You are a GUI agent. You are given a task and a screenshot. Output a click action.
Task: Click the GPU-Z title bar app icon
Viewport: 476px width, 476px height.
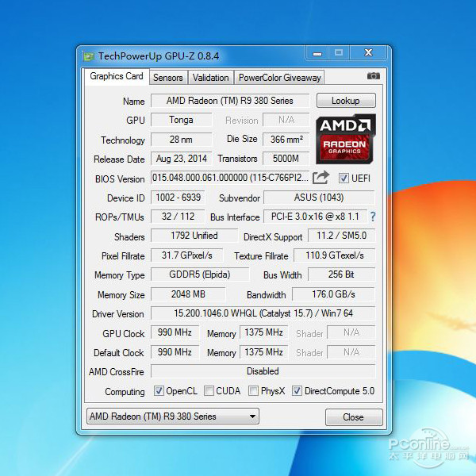(x=88, y=56)
